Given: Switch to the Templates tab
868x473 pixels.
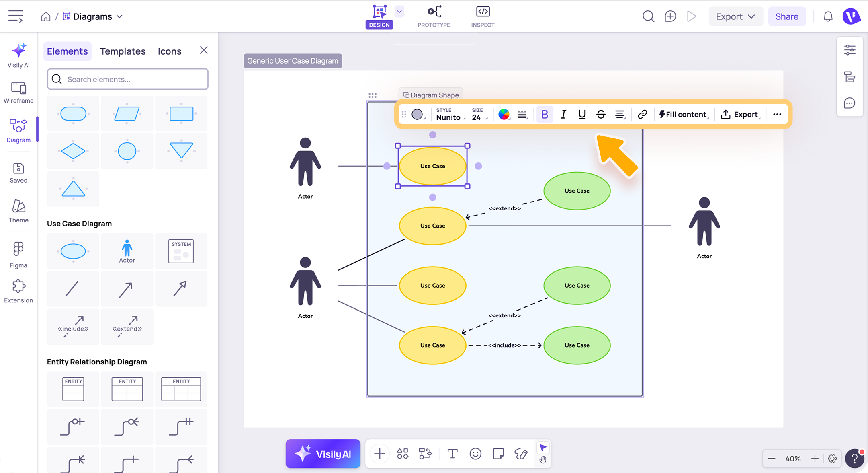Looking at the screenshot, I should (x=123, y=51).
